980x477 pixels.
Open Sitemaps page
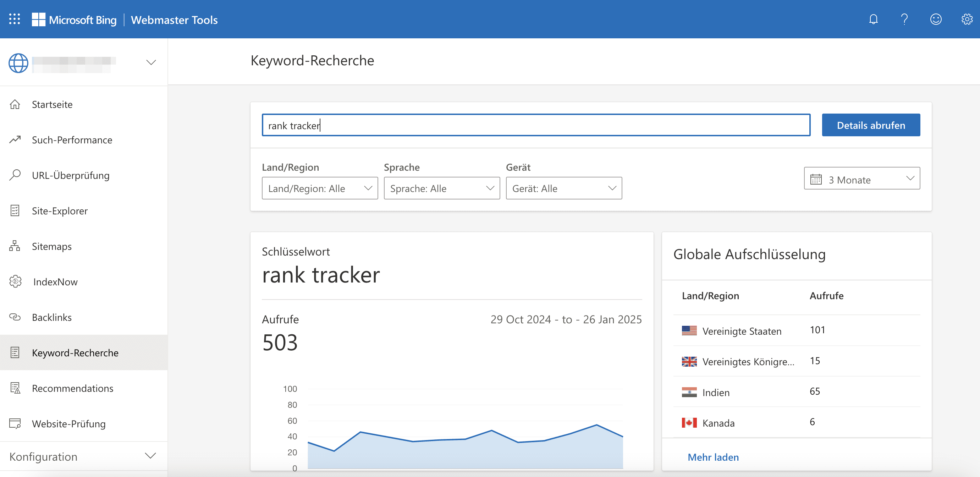(x=84, y=246)
